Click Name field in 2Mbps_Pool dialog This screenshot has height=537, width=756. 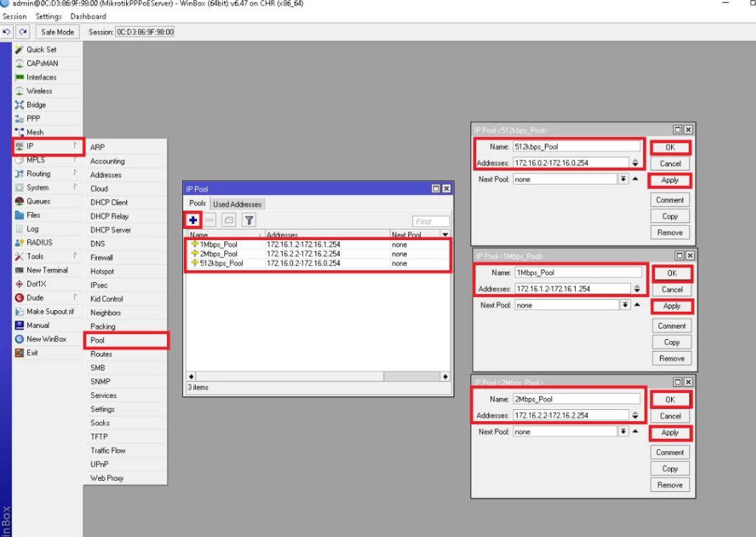(577, 399)
